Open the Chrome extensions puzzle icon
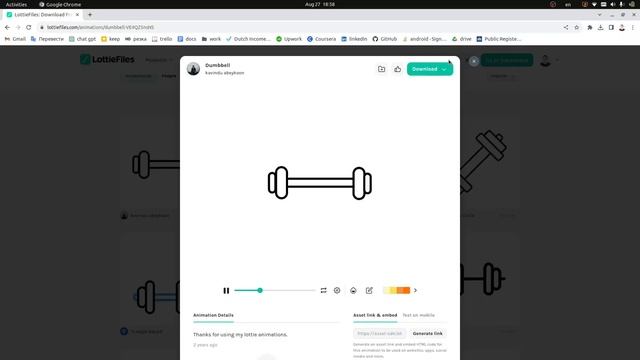Viewport: 640px width, 360px height. coord(589,27)
